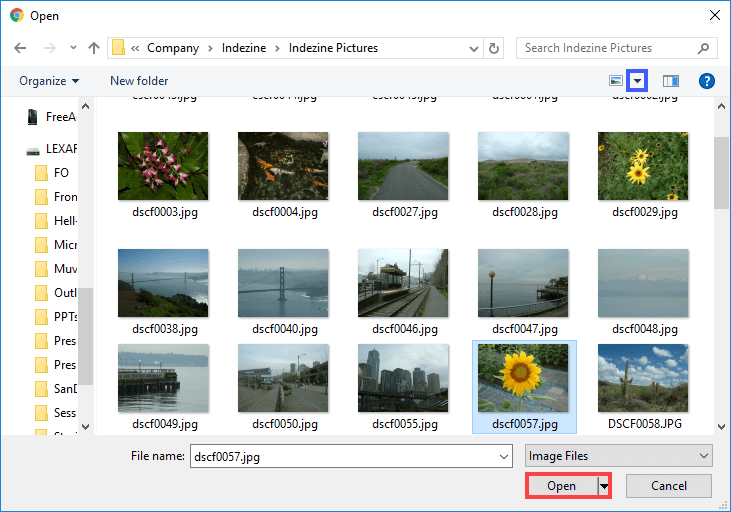Click sidebar scrollbar down arrow

click(x=85, y=426)
